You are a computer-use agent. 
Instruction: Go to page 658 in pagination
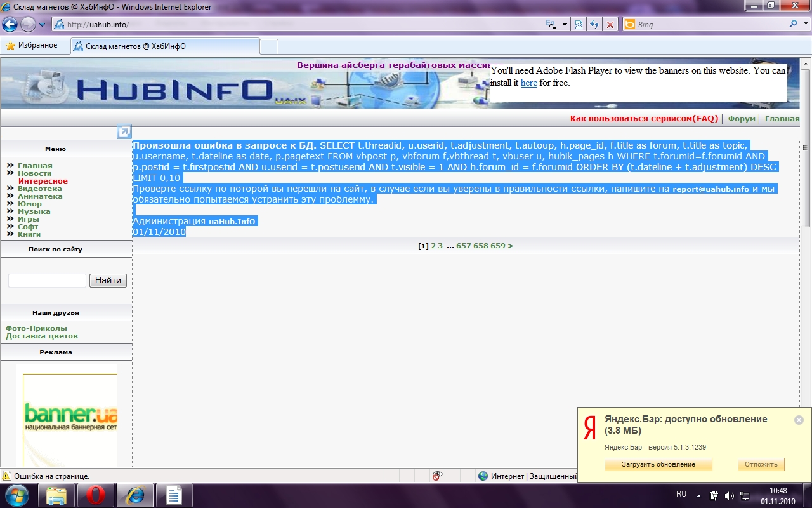(x=480, y=246)
